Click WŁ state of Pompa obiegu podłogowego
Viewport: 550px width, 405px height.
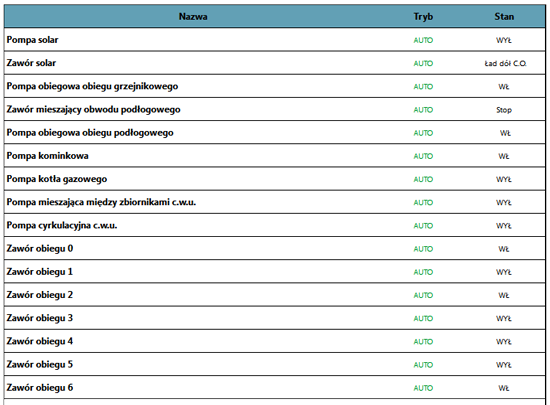(x=505, y=133)
